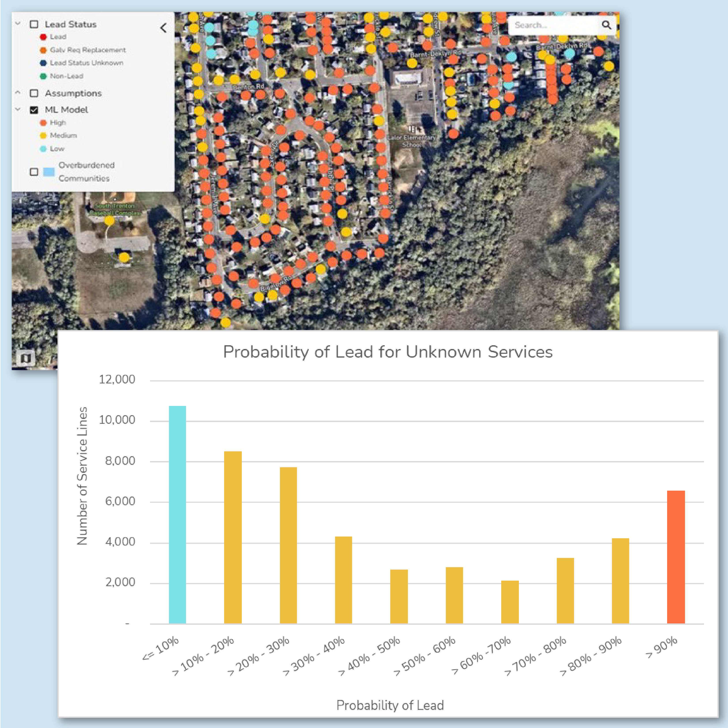Image resolution: width=728 pixels, height=728 pixels.
Task: Click the '> 40% - 50%' chart bar
Action: pos(399,597)
